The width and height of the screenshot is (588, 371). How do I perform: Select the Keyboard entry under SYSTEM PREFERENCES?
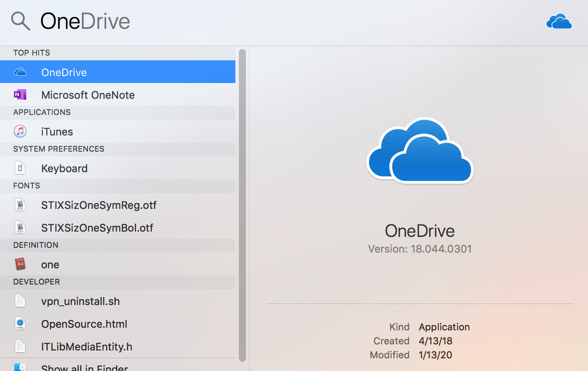64,168
